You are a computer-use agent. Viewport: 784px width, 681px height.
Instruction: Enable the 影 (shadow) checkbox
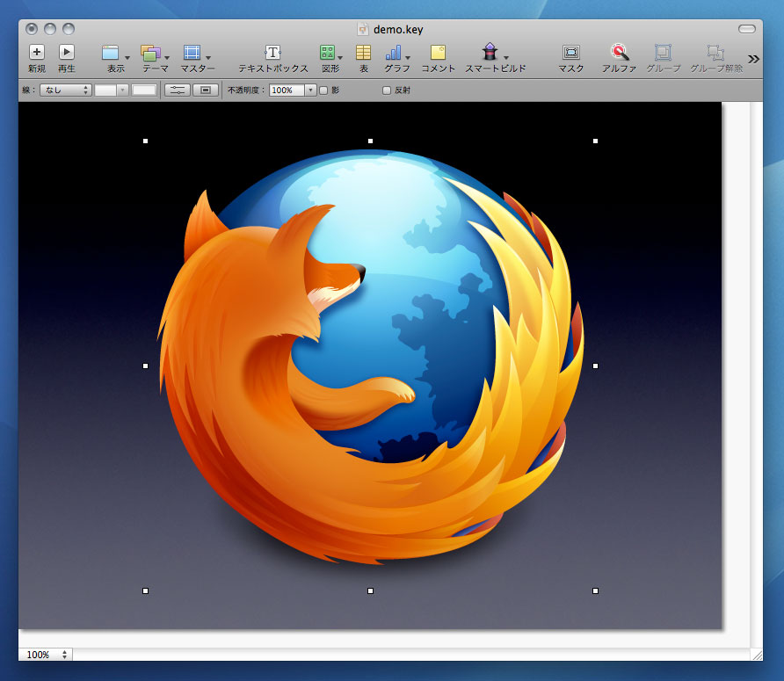[x=323, y=91]
